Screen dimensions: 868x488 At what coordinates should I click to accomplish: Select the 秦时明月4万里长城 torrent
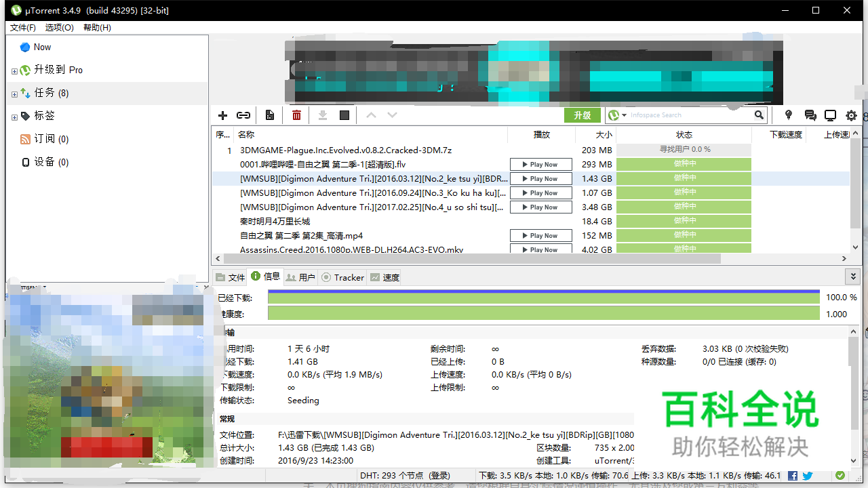coord(275,222)
